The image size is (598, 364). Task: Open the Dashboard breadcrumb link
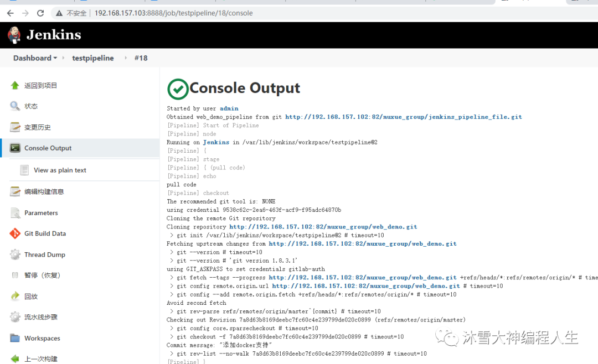[x=33, y=58]
